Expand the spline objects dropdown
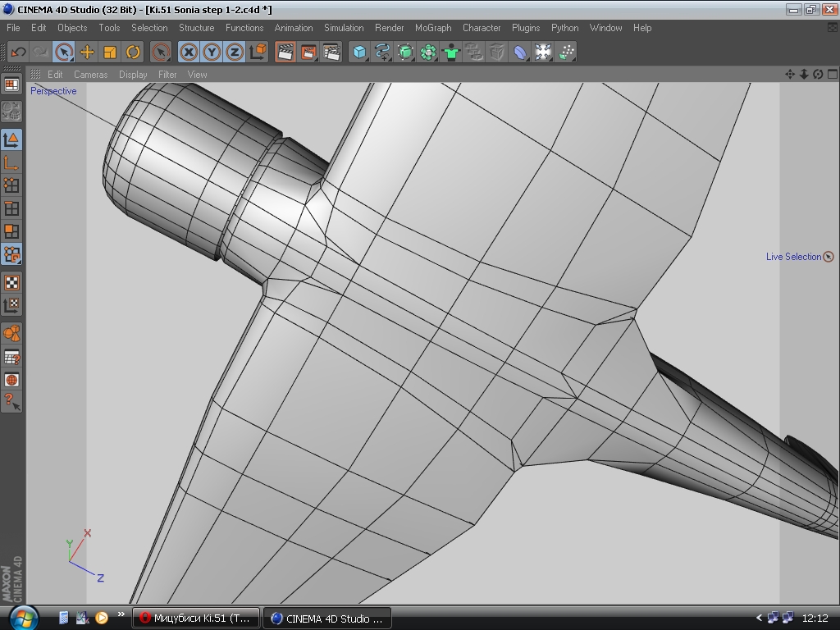840x630 pixels. tap(382, 52)
